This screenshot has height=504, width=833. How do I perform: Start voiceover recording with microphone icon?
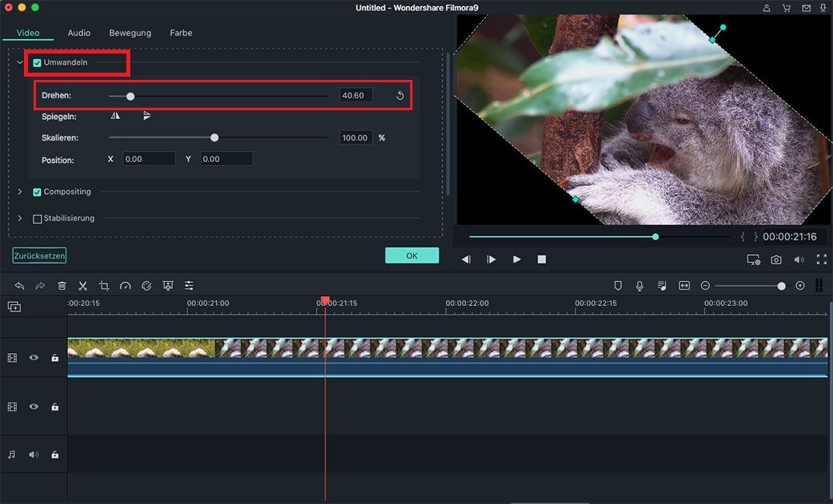coord(640,286)
